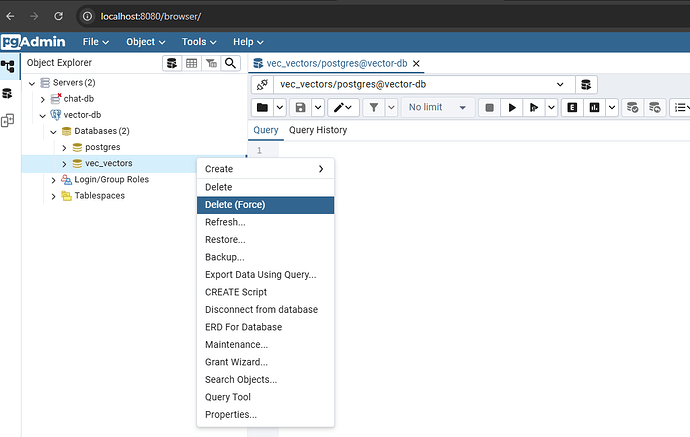Screen dimensions: 690x437
Task: Switch to the Query History tab
Action: click(x=318, y=130)
